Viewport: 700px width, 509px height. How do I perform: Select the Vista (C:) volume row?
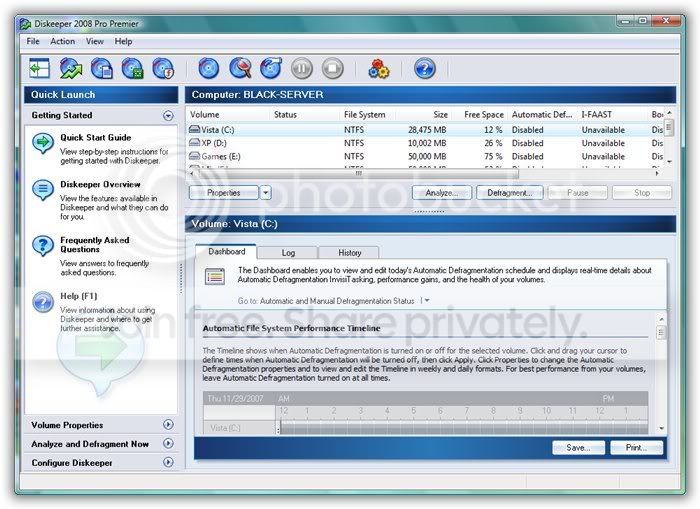point(425,129)
